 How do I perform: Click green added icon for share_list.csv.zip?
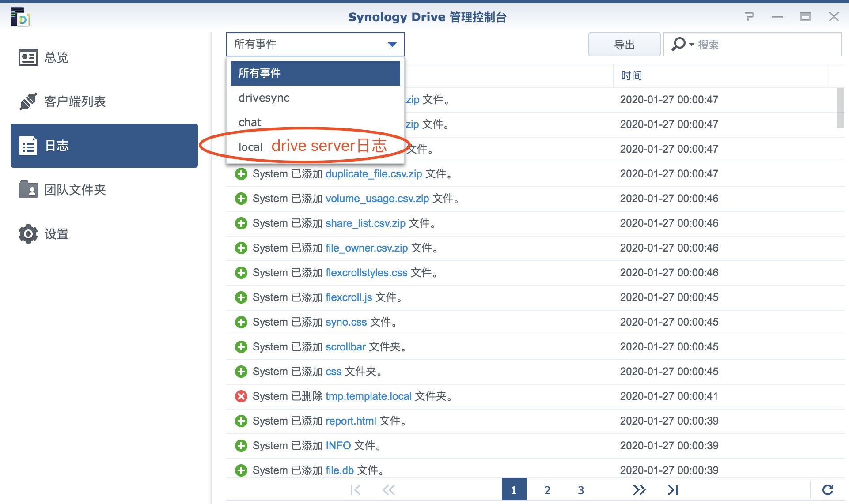(241, 223)
